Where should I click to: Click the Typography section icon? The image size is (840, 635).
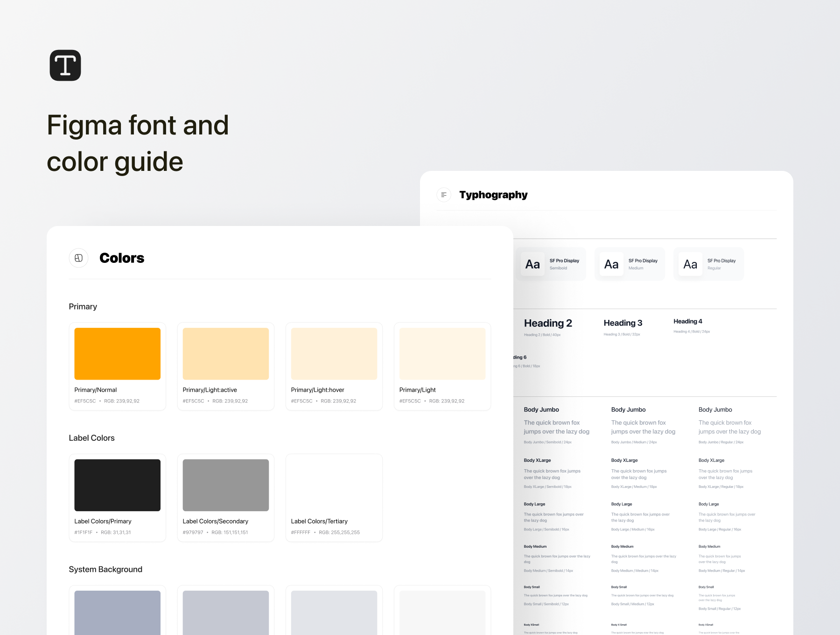coord(443,194)
